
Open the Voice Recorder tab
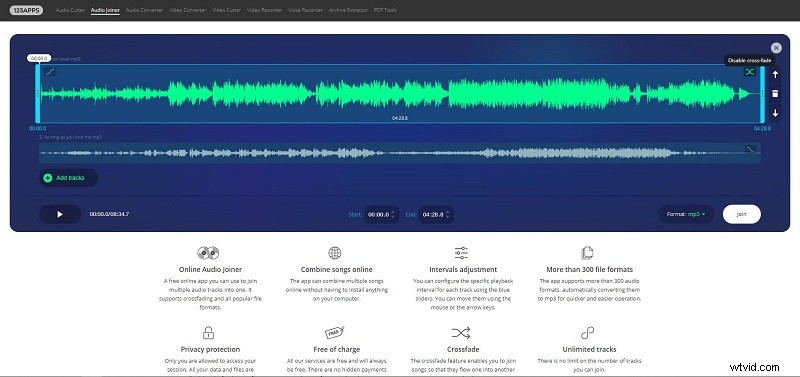[305, 10]
